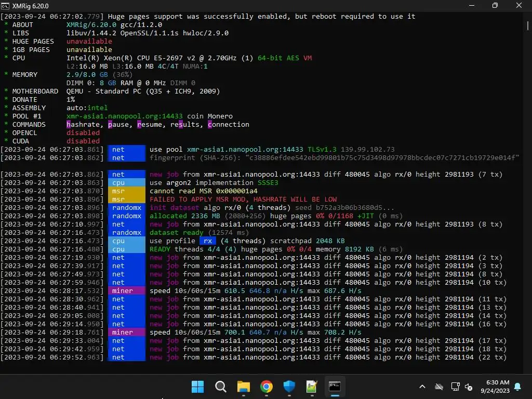Open the network status tray icon
Viewport: 532px width, 399px height.
pos(455,387)
